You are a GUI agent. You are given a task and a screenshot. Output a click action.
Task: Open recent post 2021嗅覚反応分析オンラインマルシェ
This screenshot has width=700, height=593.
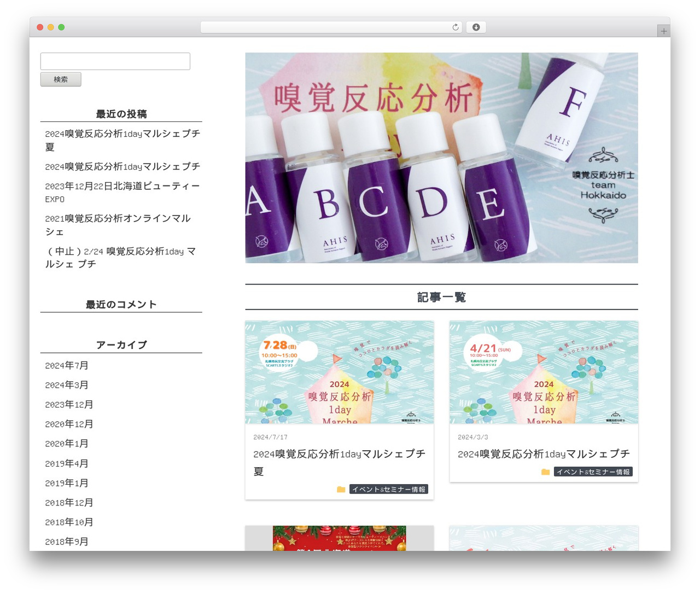(118, 225)
